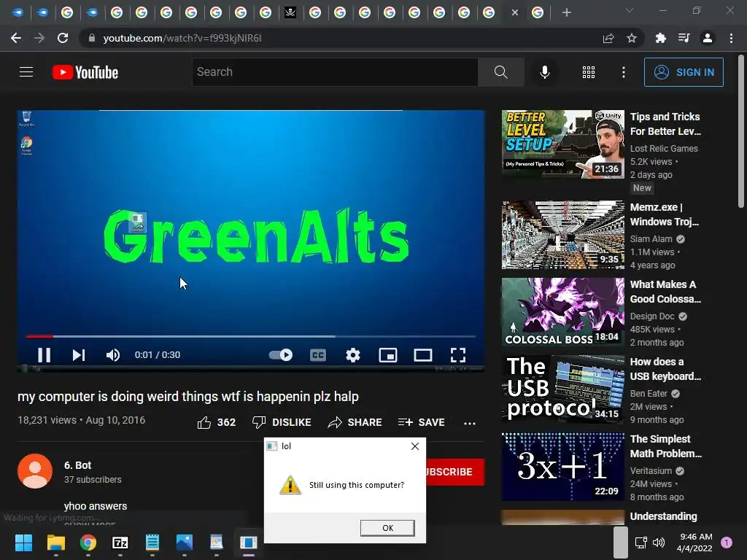
Task: Open more actions ellipsis under video
Action: tap(470, 423)
